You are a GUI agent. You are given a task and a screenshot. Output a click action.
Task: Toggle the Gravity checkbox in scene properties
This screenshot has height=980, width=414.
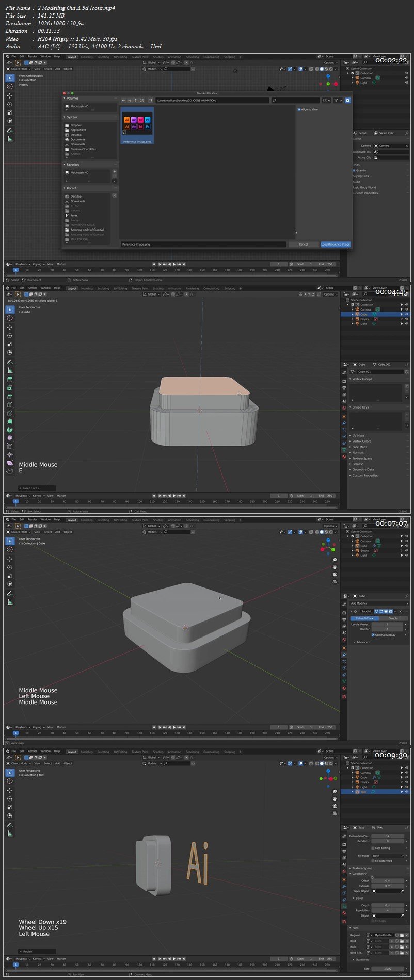point(354,170)
